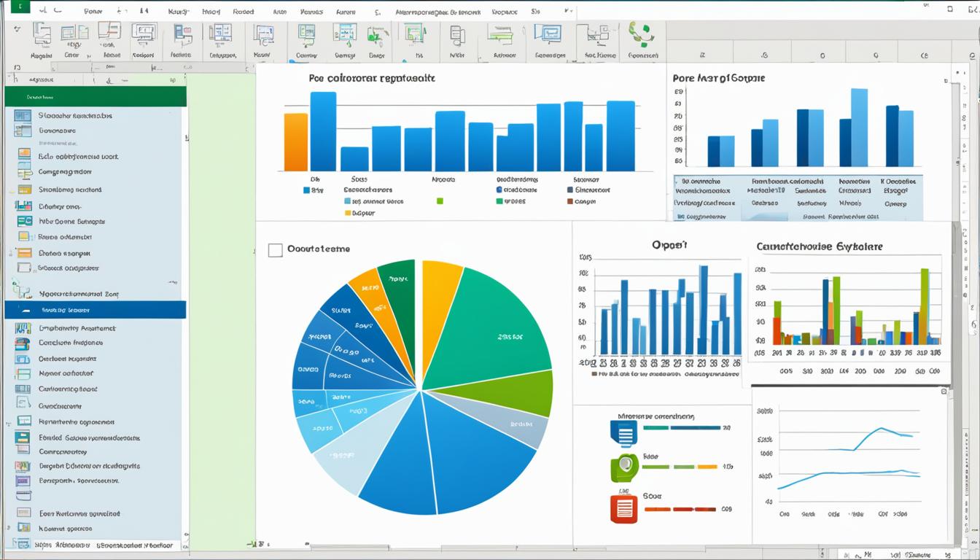Click the bottom entry of the left sidebar list
The height and width of the screenshot is (560, 980).
[95, 545]
